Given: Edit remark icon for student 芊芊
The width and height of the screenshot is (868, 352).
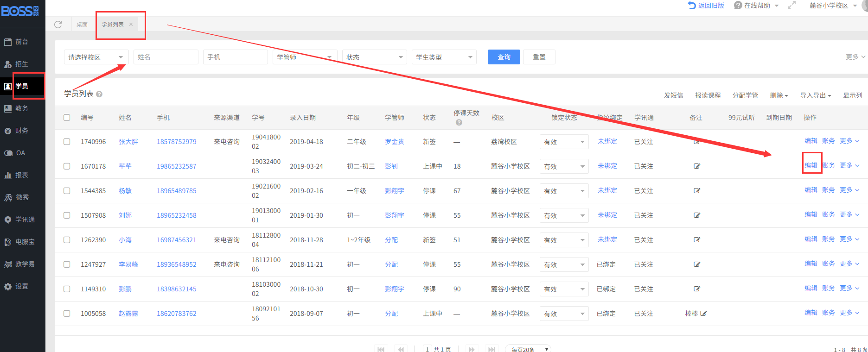Looking at the screenshot, I should (697, 166).
